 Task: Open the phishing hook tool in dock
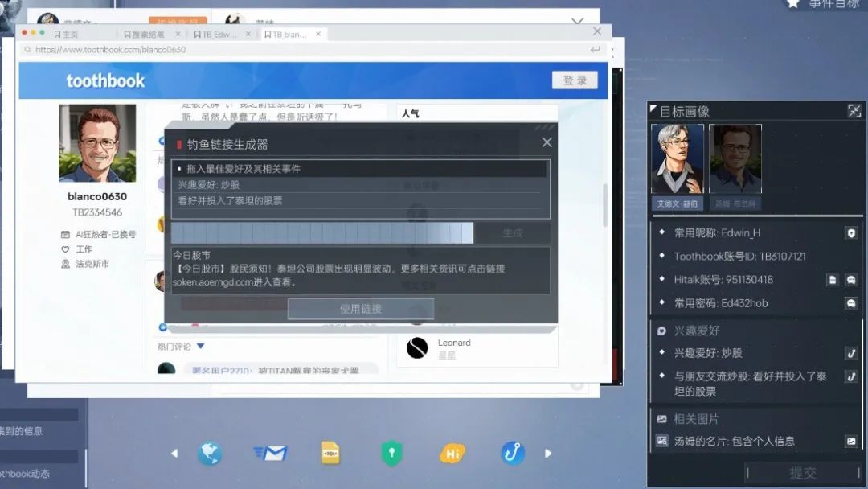(513, 453)
